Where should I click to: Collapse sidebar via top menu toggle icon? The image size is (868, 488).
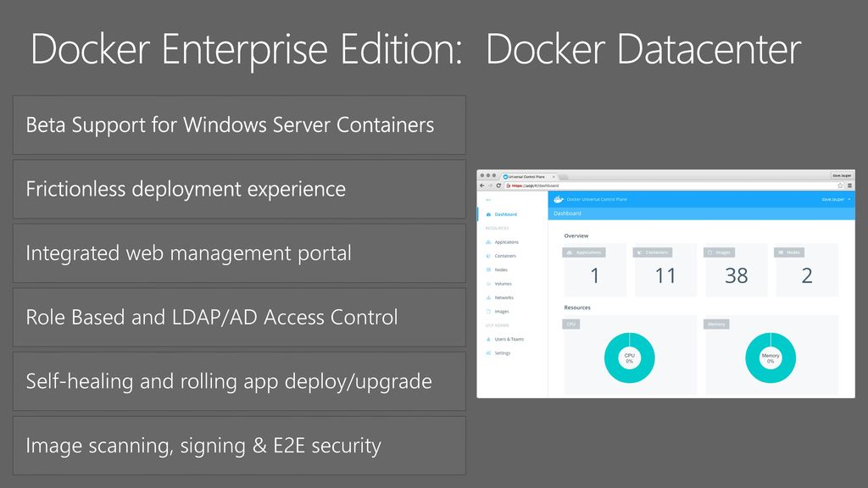[488, 200]
